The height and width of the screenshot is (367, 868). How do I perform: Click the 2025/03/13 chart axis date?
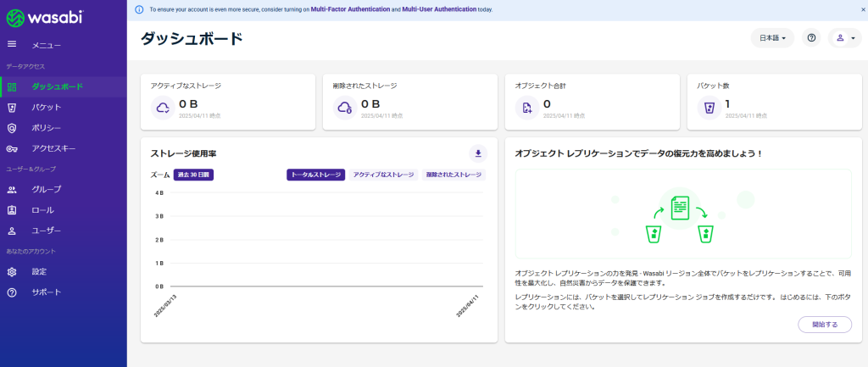(x=165, y=306)
